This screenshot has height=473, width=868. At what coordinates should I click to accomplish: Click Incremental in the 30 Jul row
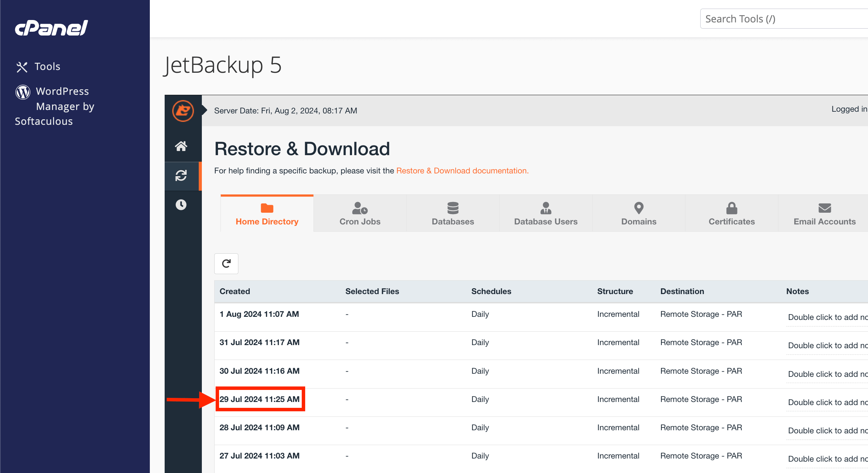click(x=618, y=371)
